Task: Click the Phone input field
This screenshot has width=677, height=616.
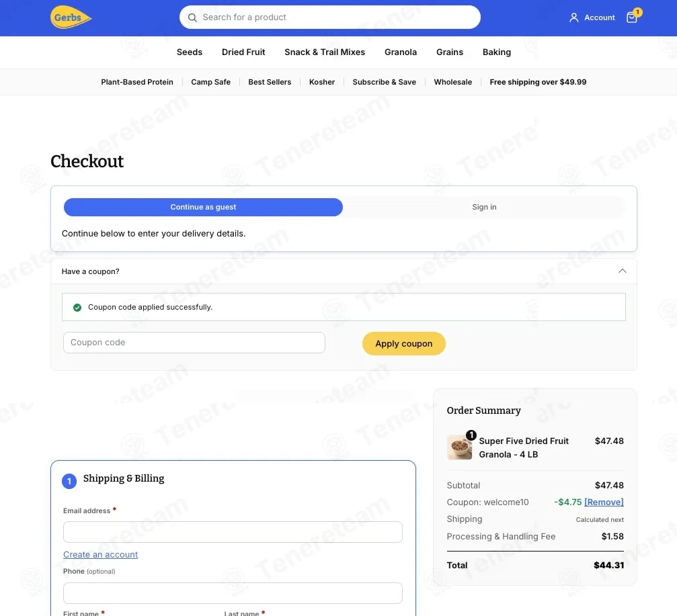Action: click(x=233, y=593)
